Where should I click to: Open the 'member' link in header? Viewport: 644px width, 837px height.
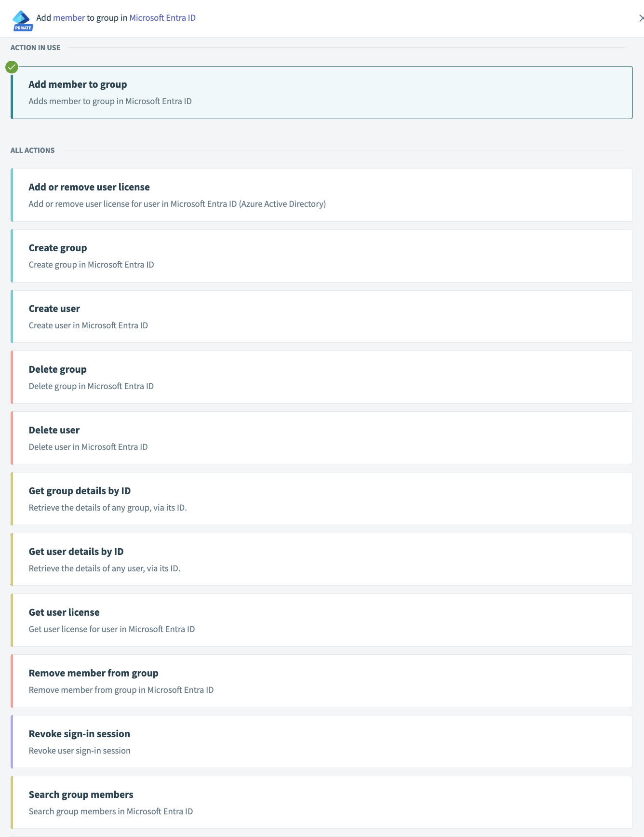tap(69, 18)
